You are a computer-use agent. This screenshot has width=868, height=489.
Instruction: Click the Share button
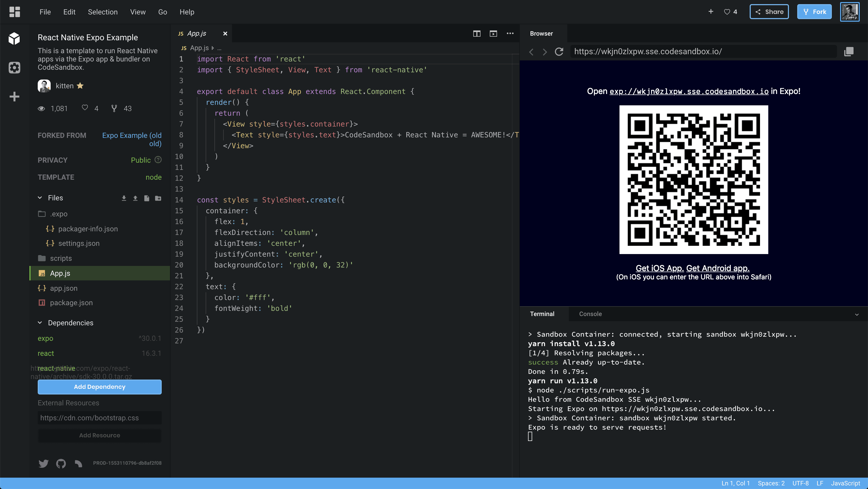click(x=770, y=11)
